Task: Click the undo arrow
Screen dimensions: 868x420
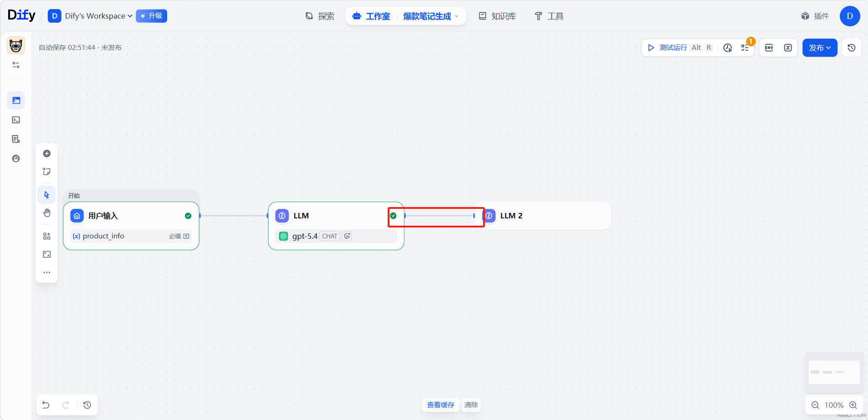Action: [x=46, y=405]
